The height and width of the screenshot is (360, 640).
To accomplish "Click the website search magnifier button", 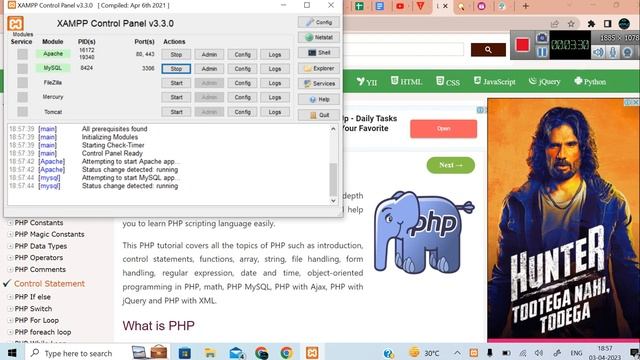I will coord(488,49).
